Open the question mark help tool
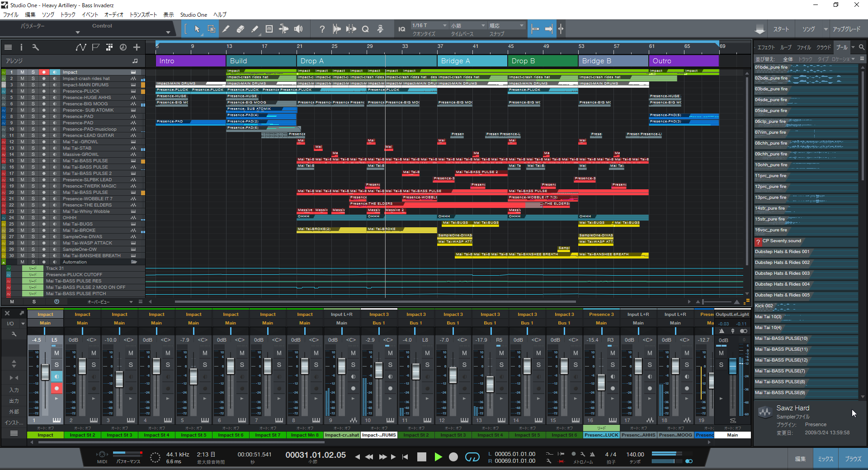The image size is (868, 470). tap(322, 29)
